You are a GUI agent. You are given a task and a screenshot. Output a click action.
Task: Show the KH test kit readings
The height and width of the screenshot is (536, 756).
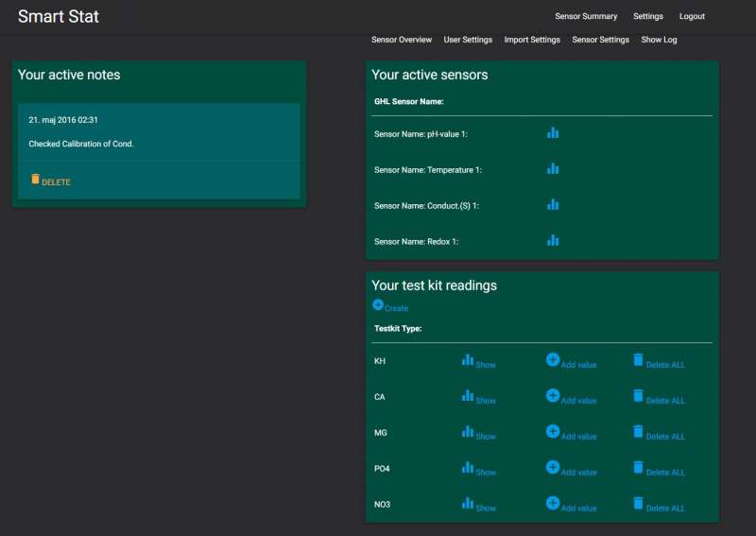click(x=478, y=363)
